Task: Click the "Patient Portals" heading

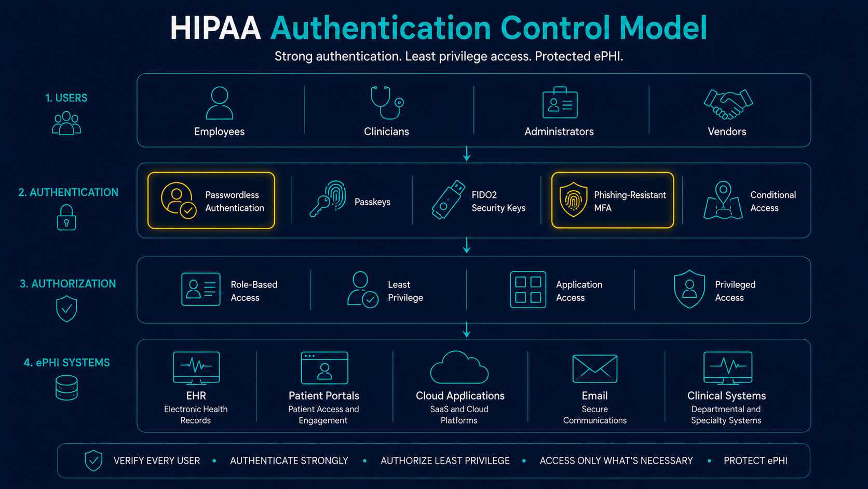Action: click(x=324, y=396)
